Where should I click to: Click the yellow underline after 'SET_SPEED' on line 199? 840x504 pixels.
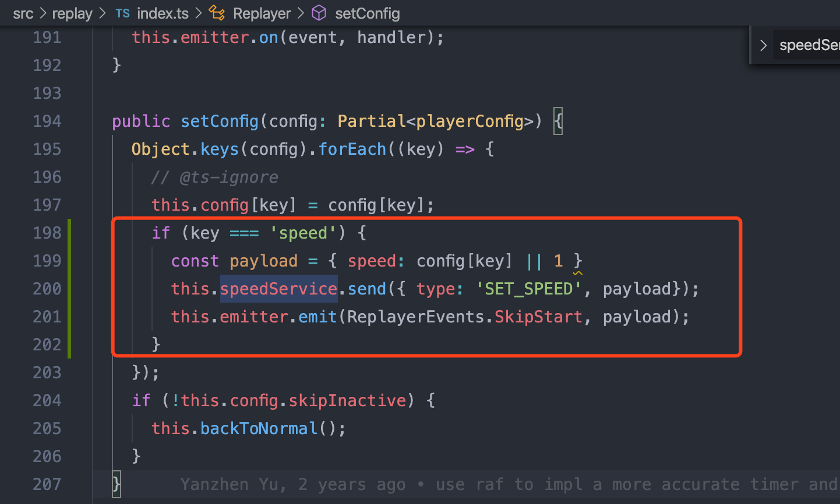(578, 272)
